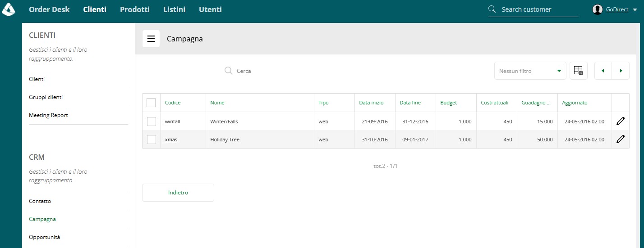Click the Indietro button
Viewport: 644px width, 248px height.
(x=178, y=193)
